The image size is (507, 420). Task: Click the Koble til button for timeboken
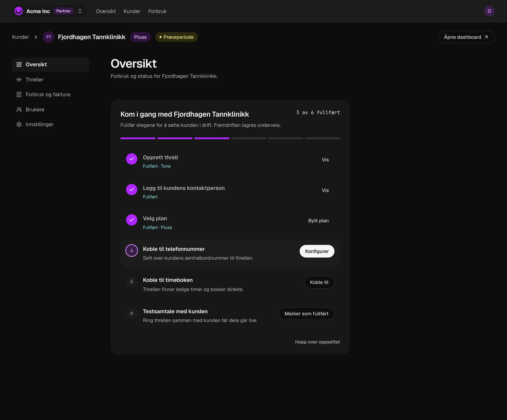click(x=319, y=282)
